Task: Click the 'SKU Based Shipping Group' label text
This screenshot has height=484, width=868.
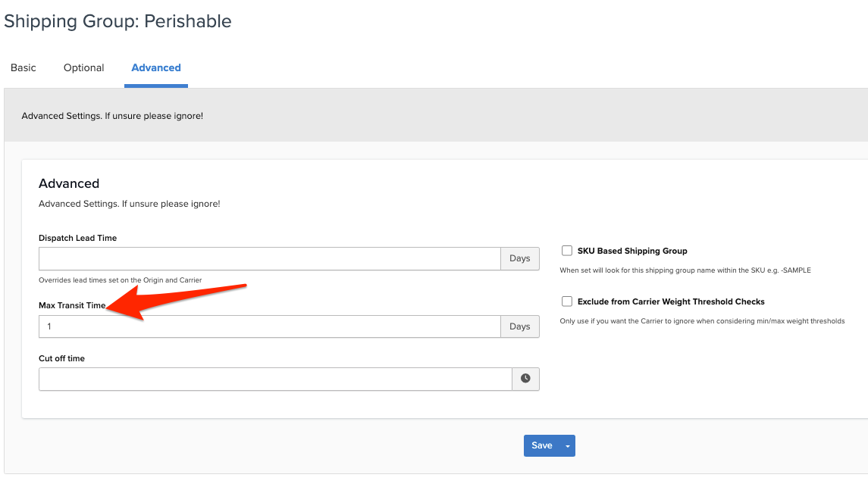Action: pyautogui.click(x=632, y=251)
